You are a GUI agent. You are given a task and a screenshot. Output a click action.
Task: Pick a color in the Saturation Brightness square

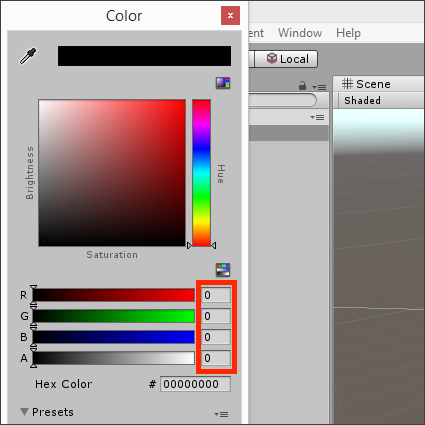112,173
